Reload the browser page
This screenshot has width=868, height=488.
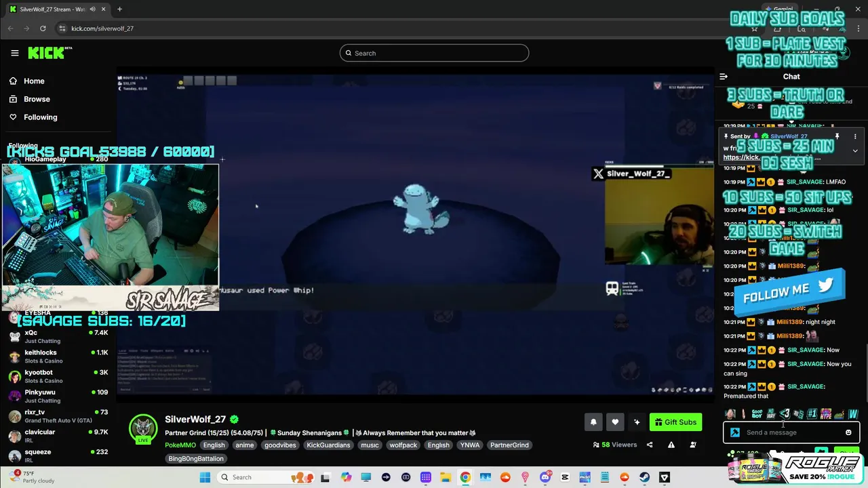point(43,28)
